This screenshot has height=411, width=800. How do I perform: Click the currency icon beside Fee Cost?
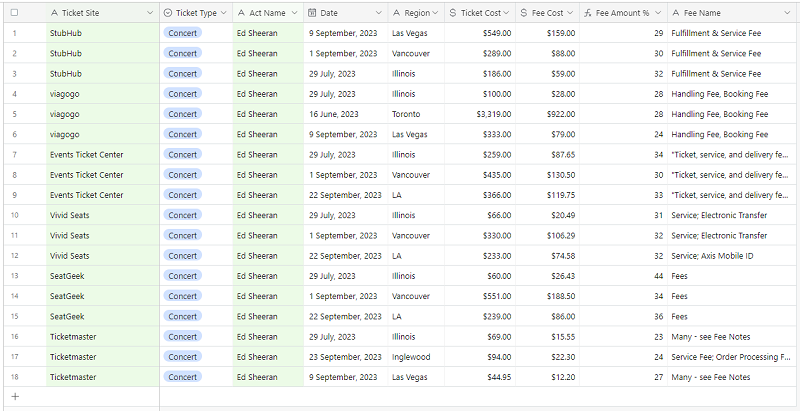tap(523, 13)
